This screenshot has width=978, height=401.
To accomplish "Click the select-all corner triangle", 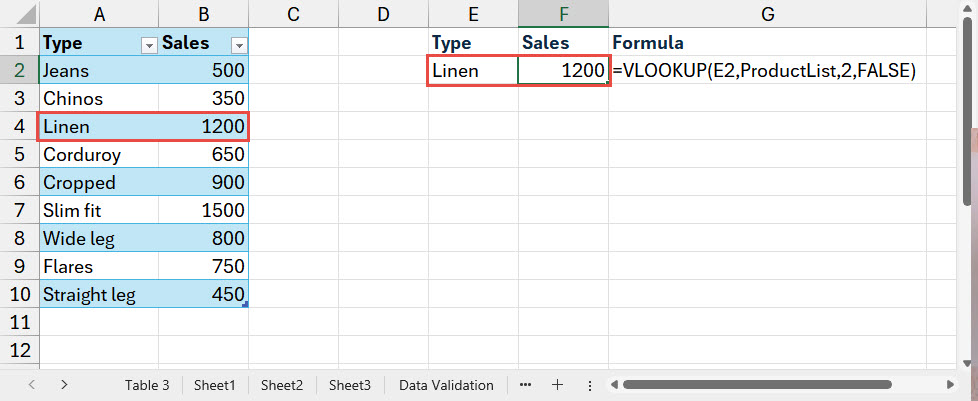I will (19, 14).
